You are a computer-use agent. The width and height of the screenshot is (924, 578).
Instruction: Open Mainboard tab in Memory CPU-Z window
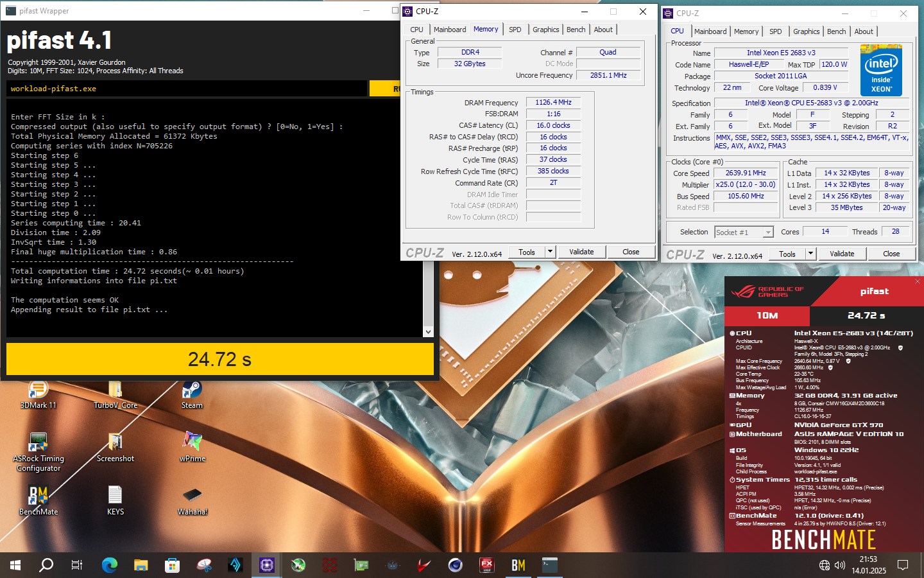pyautogui.click(x=450, y=30)
